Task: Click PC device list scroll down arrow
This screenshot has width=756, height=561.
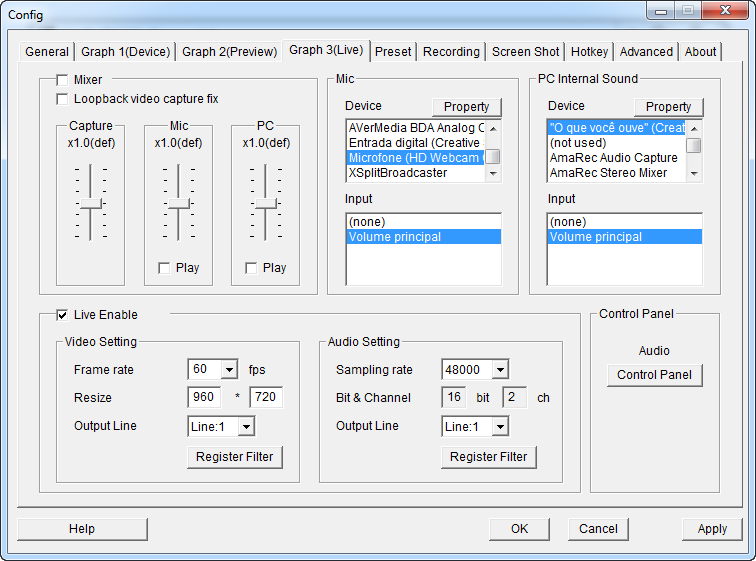Action: coord(694,174)
